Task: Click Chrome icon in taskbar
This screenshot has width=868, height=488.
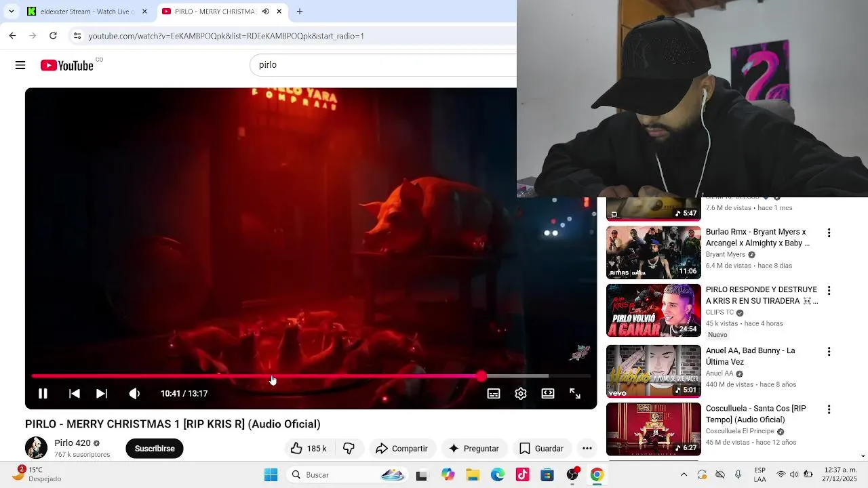Action: click(x=597, y=474)
